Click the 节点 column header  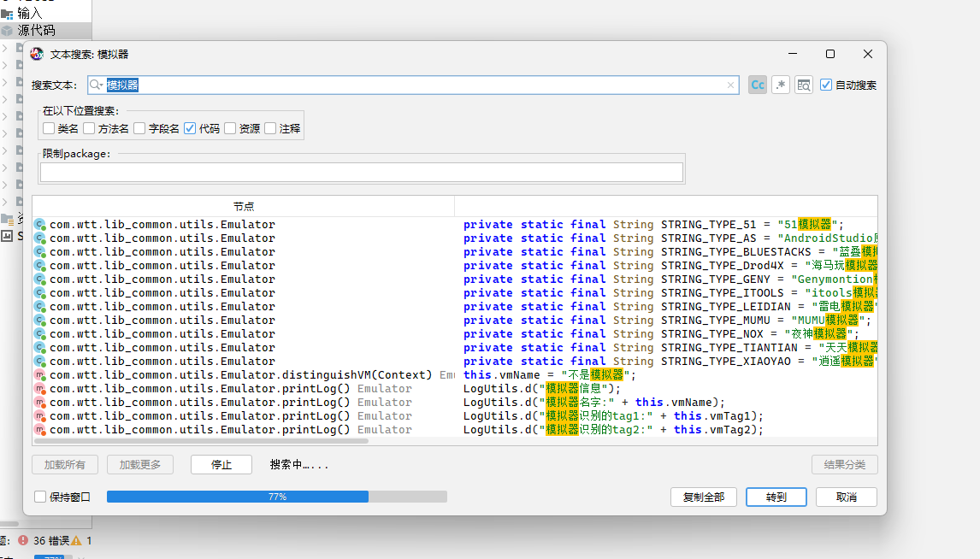click(x=244, y=207)
